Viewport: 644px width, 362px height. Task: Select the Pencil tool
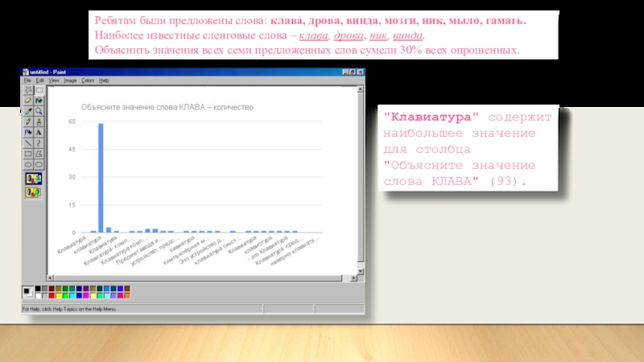(x=28, y=121)
